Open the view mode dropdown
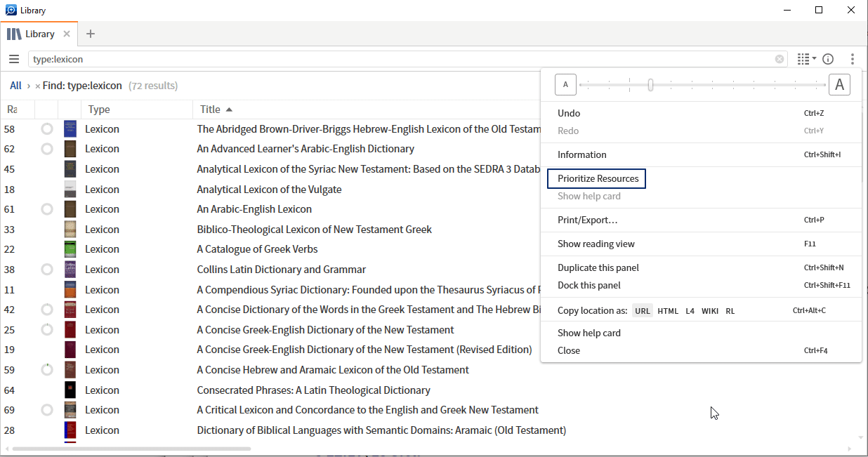 pos(807,60)
